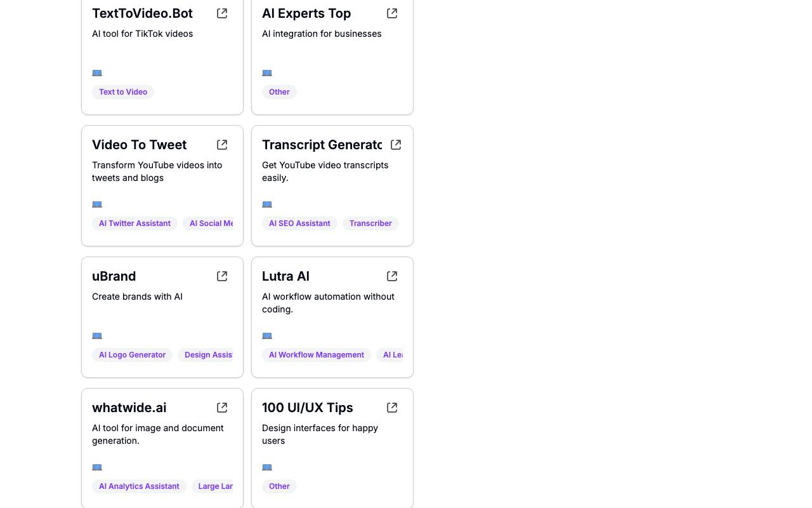Click laptop platform icon on AI Experts Top card
The image size is (812, 508).
pos(267,73)
